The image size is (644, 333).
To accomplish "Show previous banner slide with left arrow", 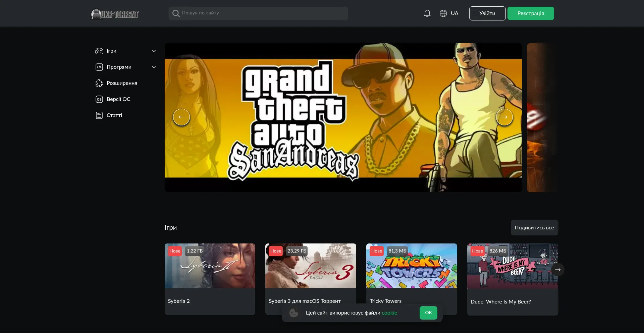I will click(x=181, y=117).
